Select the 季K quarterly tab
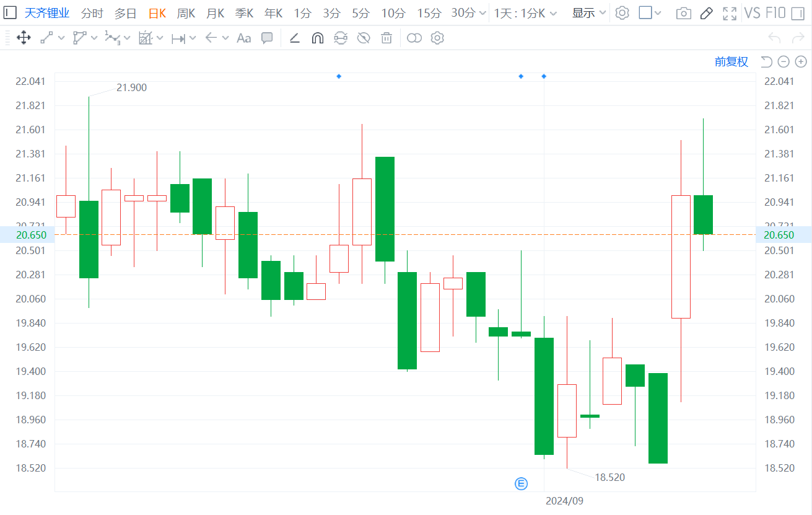The height and width of the screenshot is (515, 812). 245,13
